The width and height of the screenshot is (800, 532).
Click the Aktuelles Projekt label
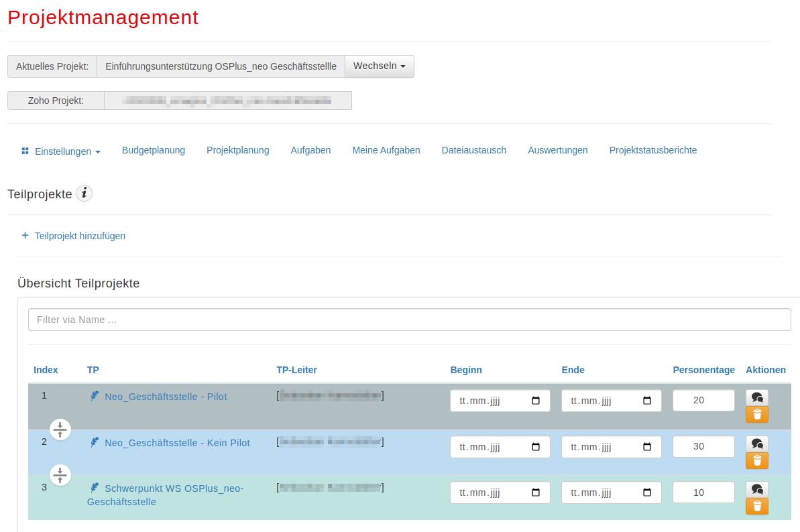pyautogui.click(x=52, y=66)
